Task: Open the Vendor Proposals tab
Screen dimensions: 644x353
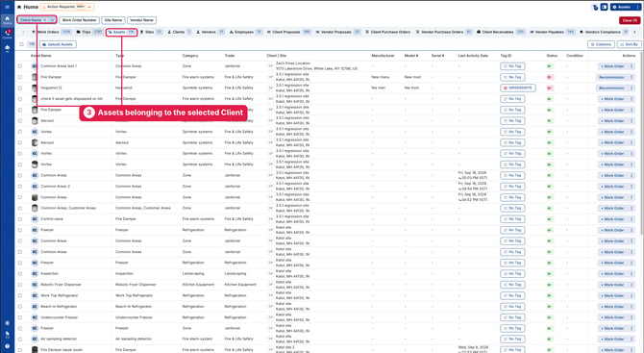Action: pos(337,32)
